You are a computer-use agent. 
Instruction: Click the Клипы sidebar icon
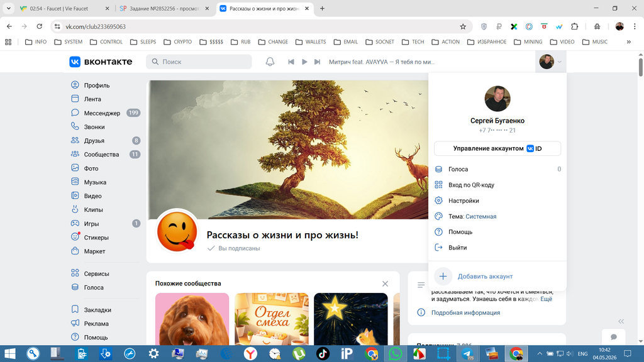point(75,209)
